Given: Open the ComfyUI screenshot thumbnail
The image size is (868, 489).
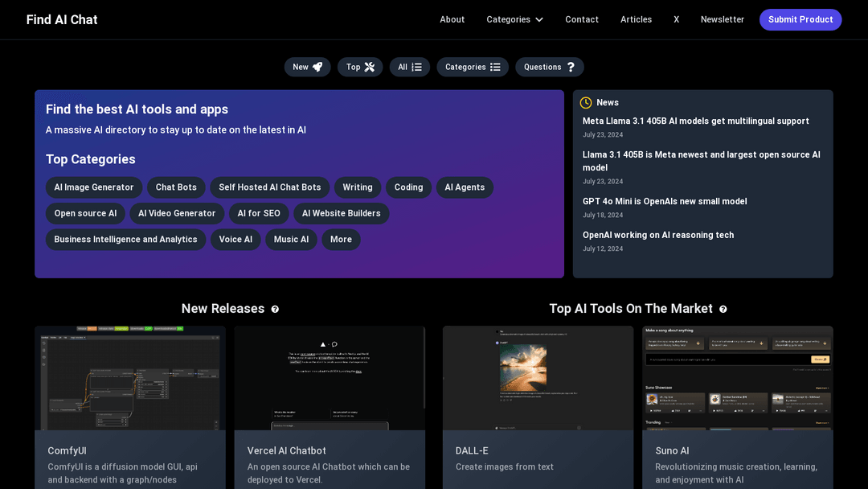Looking at the screenshot, I should pos(130,378).
